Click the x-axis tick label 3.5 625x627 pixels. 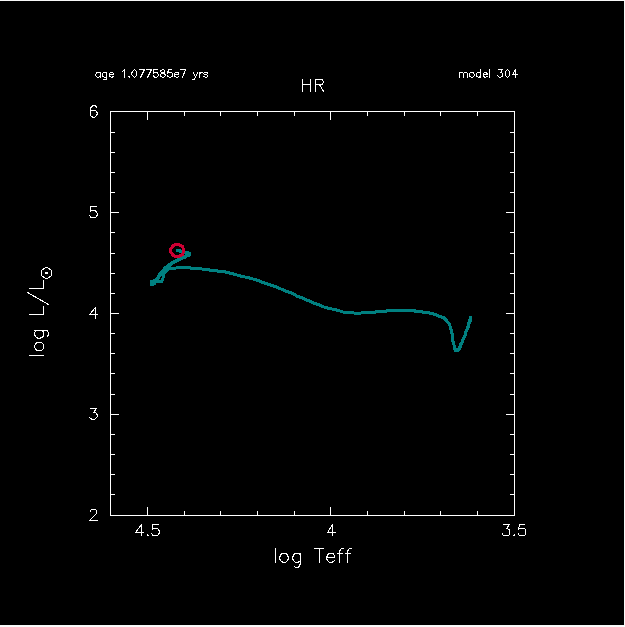[514, 532]
